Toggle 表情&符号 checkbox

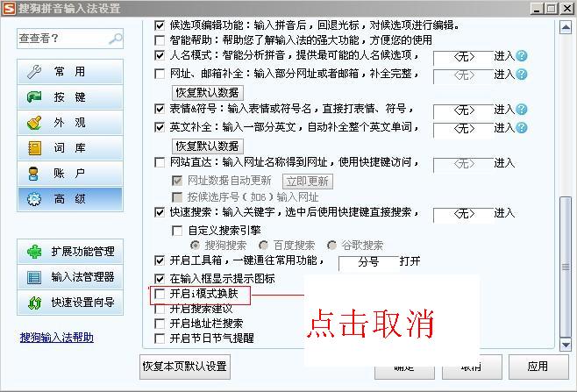point(160,109)
